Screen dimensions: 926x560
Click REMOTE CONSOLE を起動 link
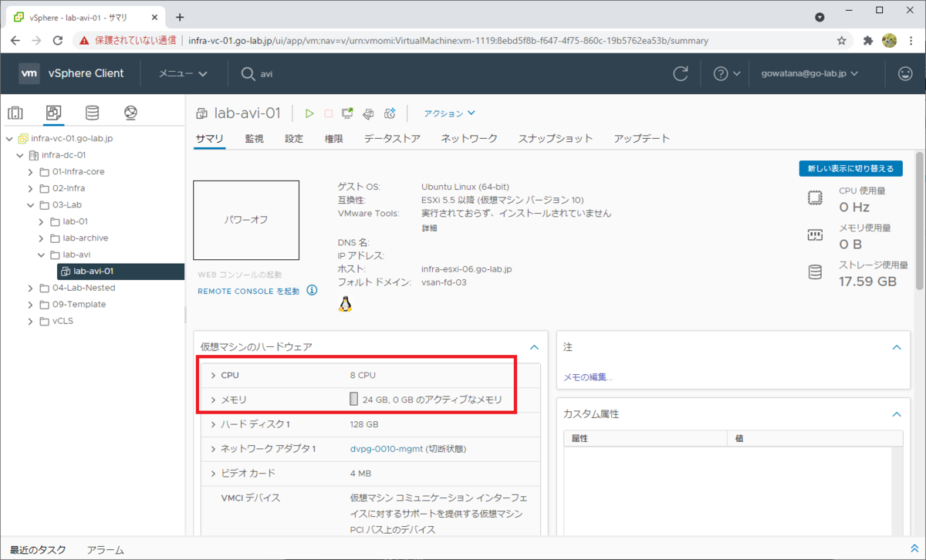point(248,291)
